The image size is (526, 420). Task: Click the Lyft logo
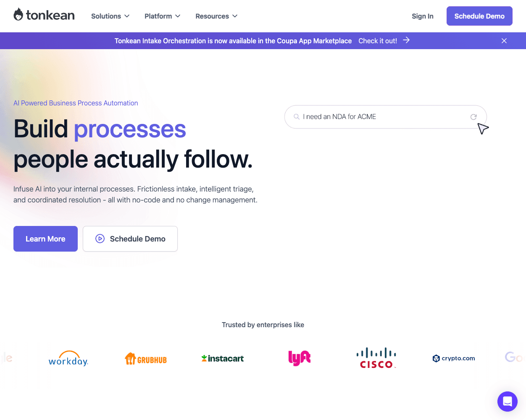[300, 358]
